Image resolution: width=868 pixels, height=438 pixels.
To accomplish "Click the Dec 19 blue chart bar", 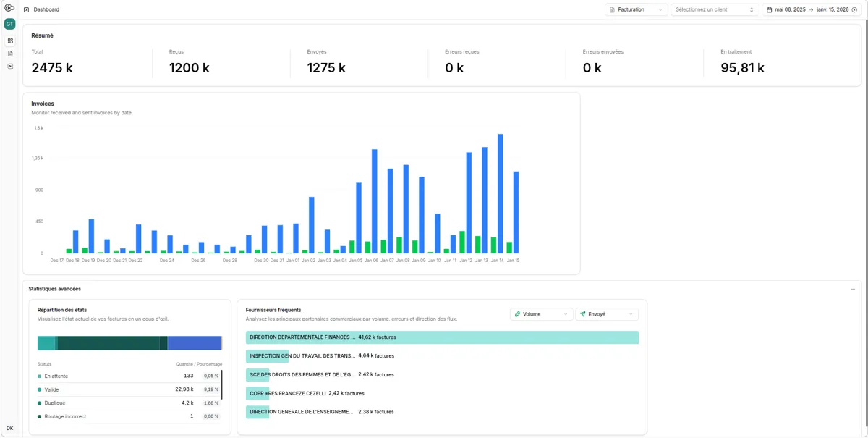I will pyautogui.click(x=92, y=236).
